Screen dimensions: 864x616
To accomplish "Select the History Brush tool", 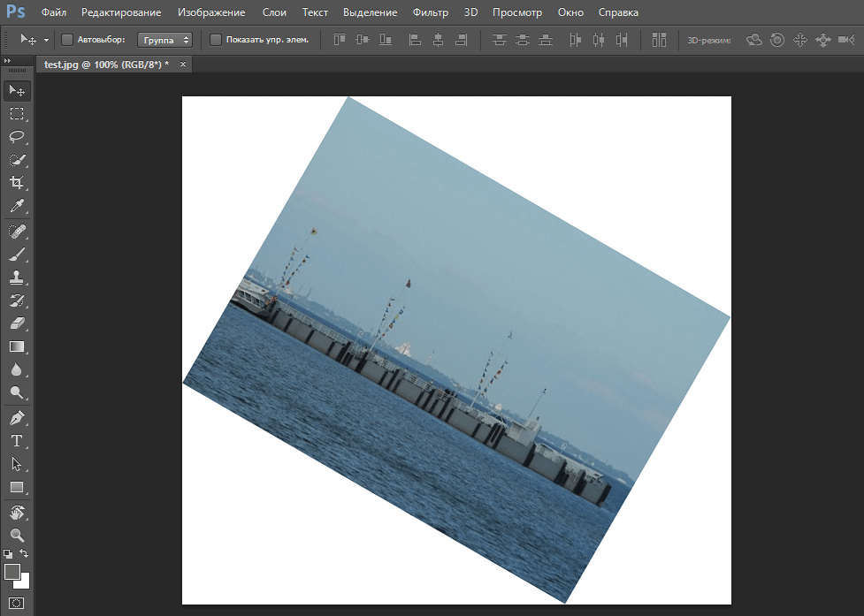I will (x=17, y=300).
